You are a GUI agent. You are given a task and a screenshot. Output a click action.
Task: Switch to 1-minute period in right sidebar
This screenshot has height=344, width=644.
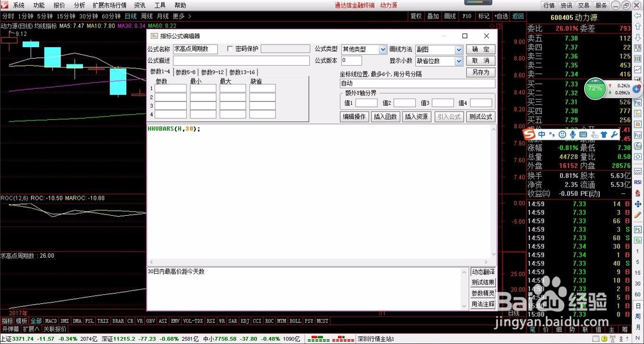point(638,251)
